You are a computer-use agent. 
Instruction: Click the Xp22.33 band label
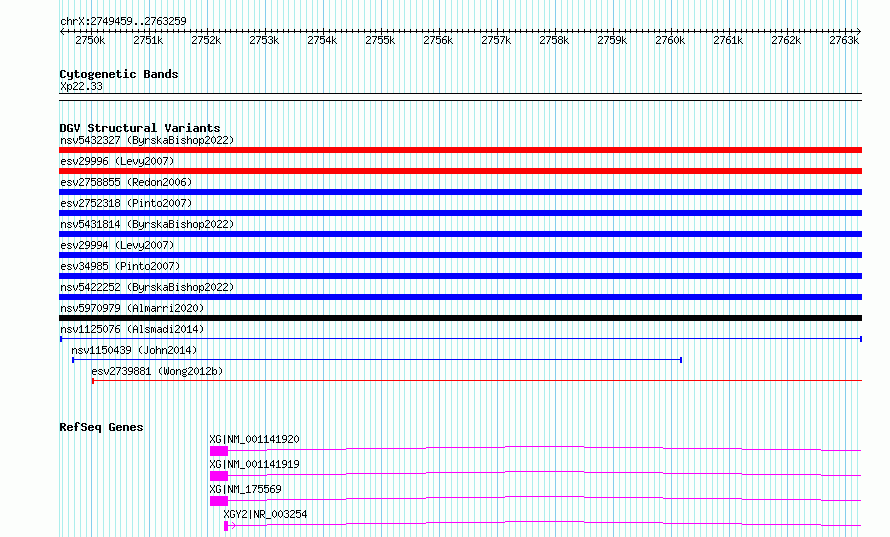point(81,86)
